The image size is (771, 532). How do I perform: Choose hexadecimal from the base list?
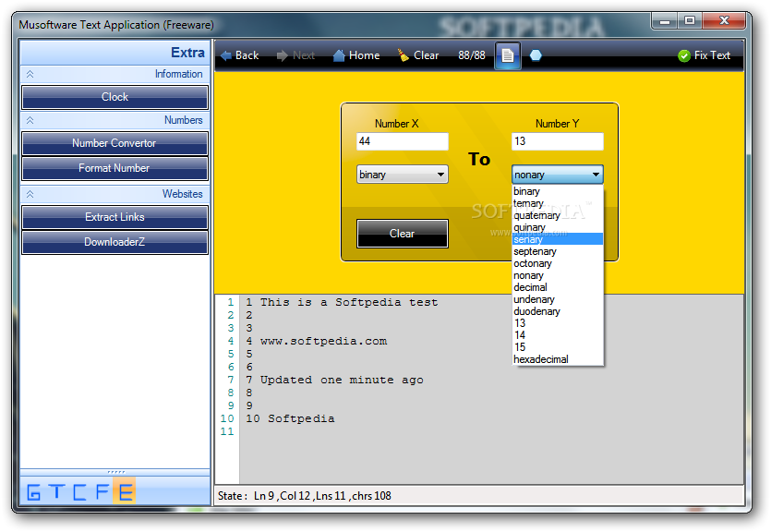pos(557,359)
